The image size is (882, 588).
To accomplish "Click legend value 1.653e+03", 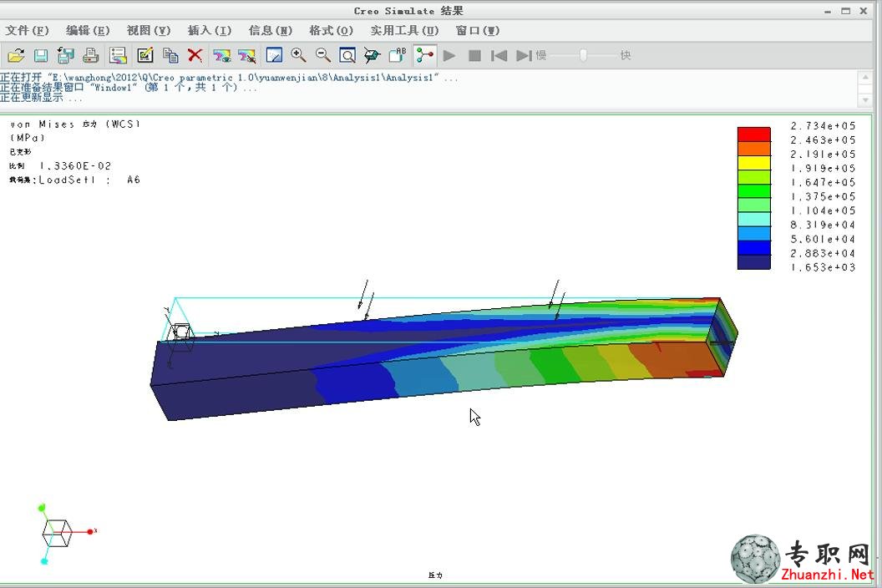I will tap(823, 267).
